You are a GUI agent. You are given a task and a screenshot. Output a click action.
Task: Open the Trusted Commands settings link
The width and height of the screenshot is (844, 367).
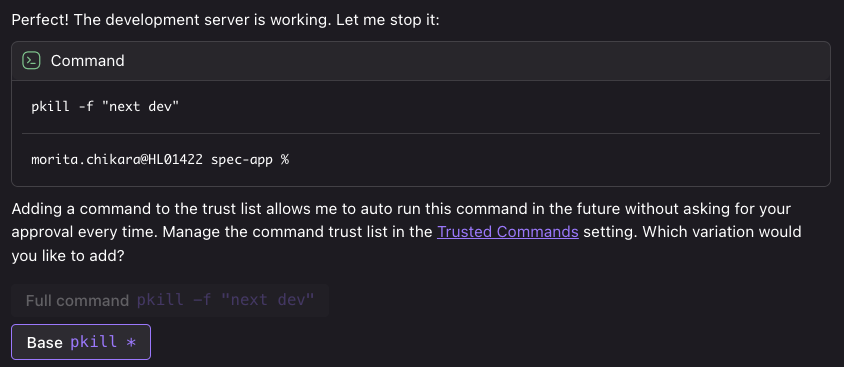508,232
